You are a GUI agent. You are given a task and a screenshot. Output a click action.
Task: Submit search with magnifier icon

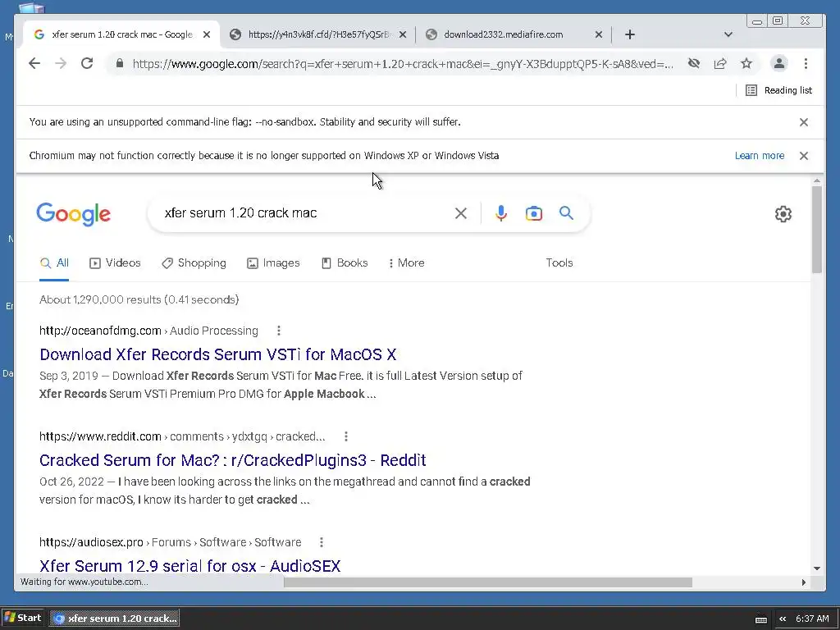pos(566,213)
